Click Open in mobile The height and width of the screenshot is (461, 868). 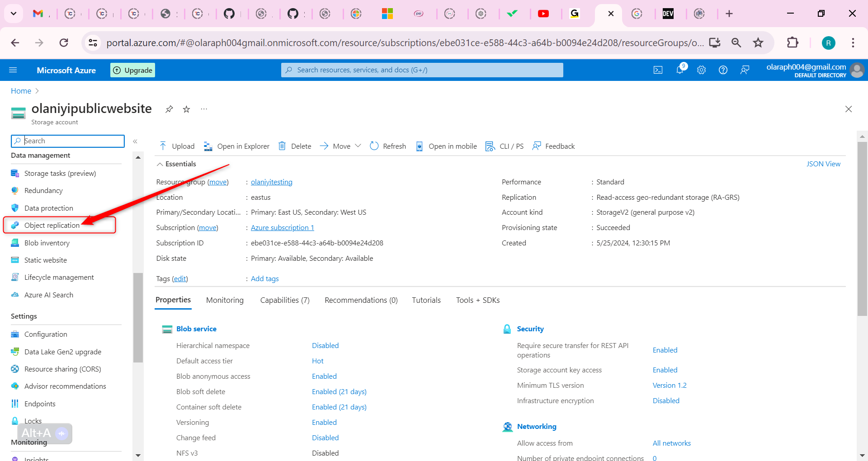[446, 146]
